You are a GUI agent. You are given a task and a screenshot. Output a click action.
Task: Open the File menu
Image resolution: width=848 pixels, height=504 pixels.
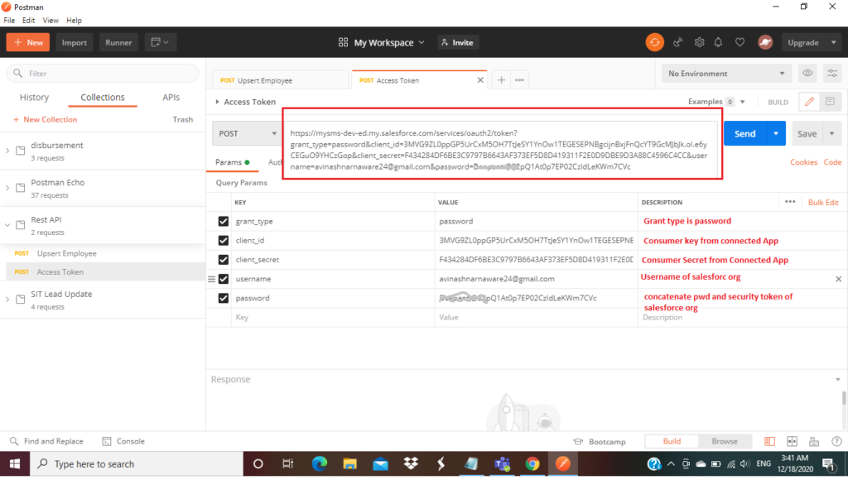(x=9, y=21)
